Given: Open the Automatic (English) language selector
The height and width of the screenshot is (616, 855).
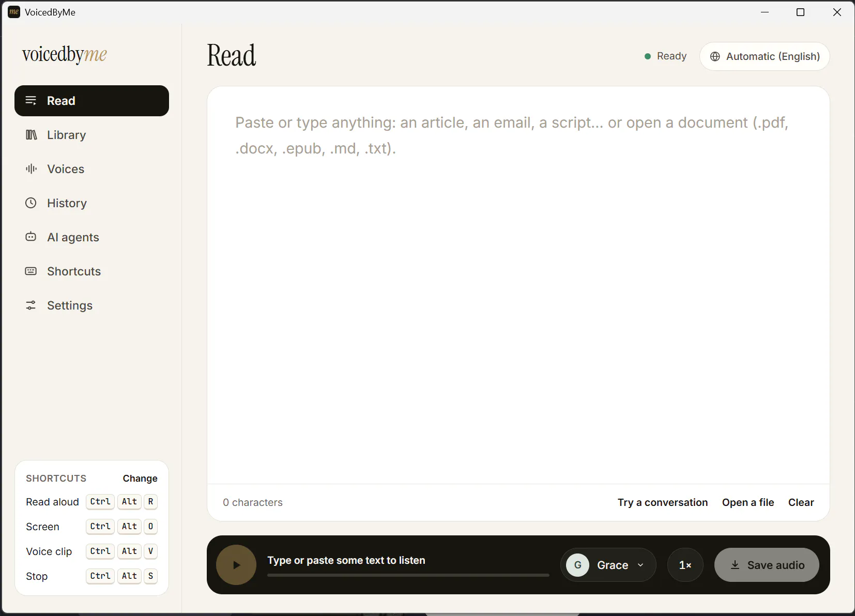Looking at the screenshot, I should click(x=765, y=56).
